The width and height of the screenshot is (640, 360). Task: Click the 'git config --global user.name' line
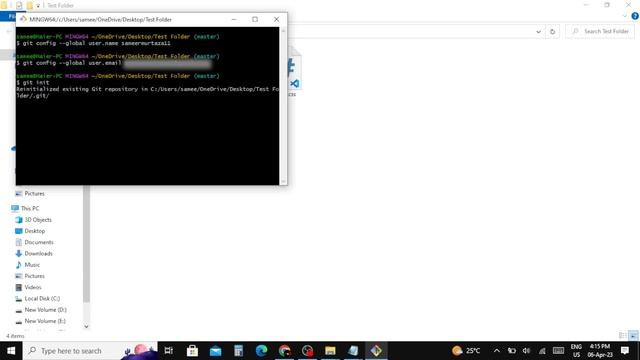tap(93, 43)
